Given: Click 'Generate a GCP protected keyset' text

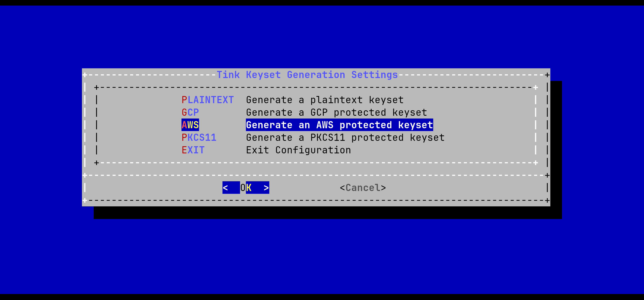Looking at the screenshot, I should tap(337, 112).
